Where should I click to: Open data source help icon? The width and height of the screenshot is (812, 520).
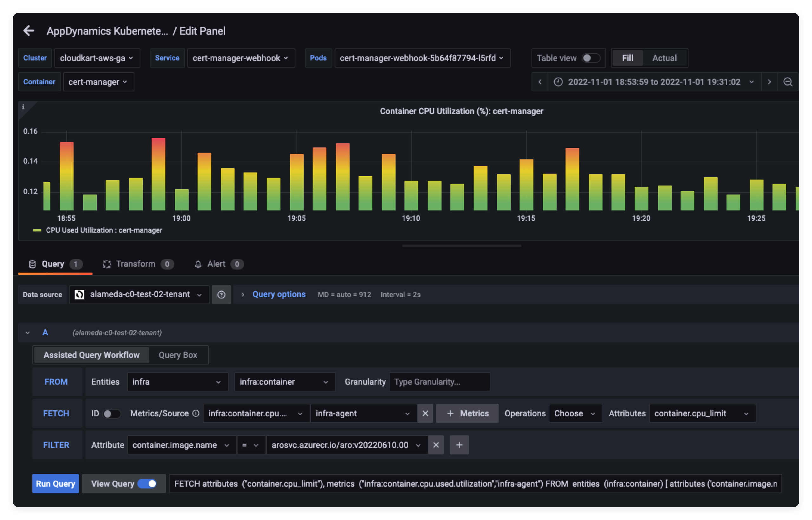point(221,295)
